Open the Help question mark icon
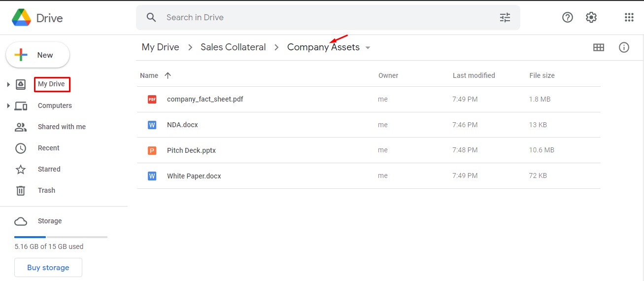Image resolution: width=644 pixels, height=281 pixels. (568, 17)
